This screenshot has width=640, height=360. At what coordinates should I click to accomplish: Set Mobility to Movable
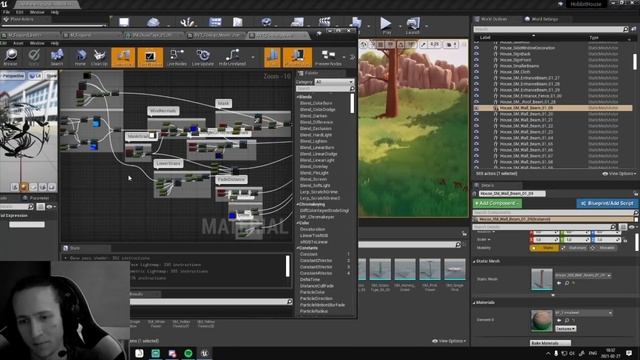(603, 248)
